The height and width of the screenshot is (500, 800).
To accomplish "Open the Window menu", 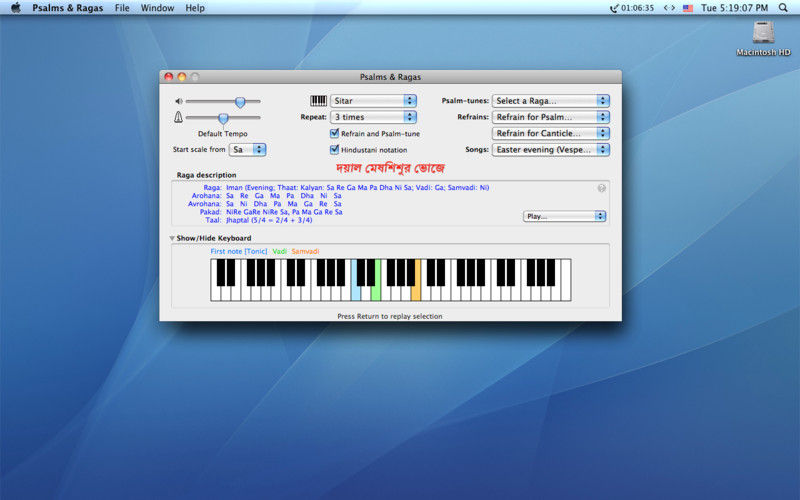I will coord(157,8).
